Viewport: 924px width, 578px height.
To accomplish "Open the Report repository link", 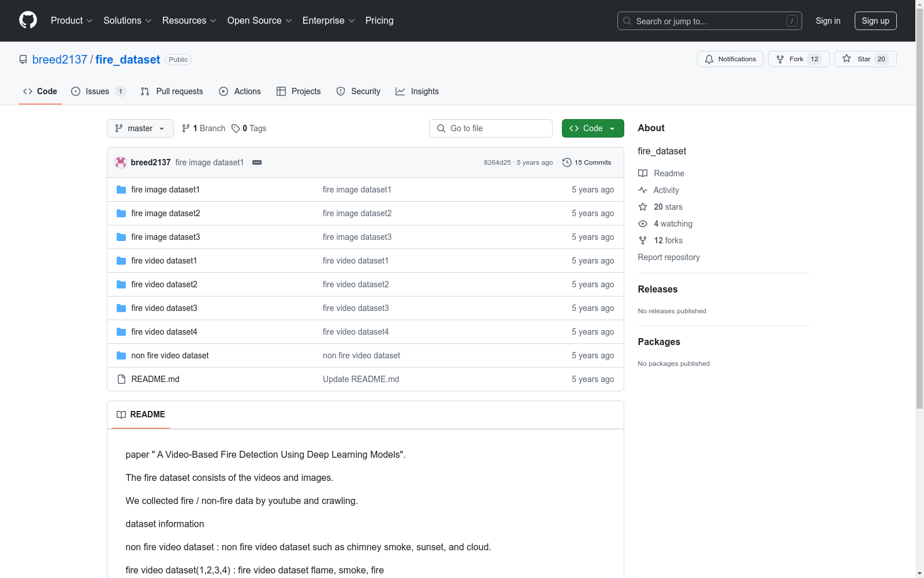I will point(668,257).
